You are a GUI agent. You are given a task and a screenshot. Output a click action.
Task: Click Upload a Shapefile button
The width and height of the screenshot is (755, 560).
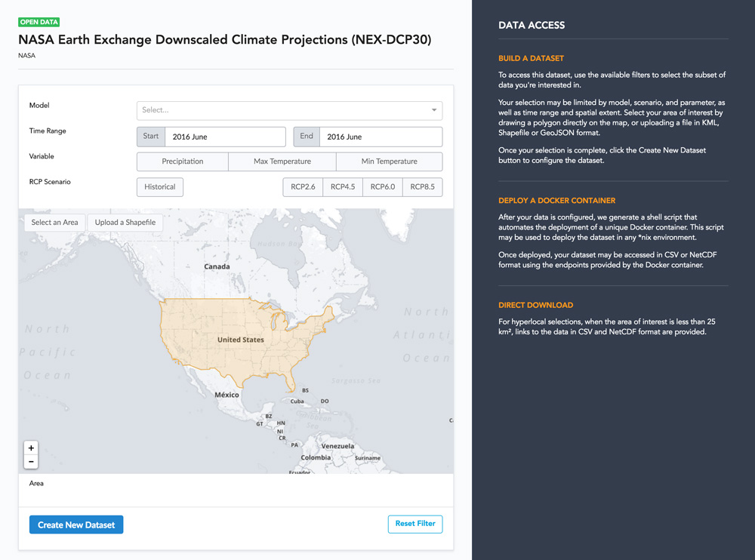pyautogui.click(x=125, y=223)
